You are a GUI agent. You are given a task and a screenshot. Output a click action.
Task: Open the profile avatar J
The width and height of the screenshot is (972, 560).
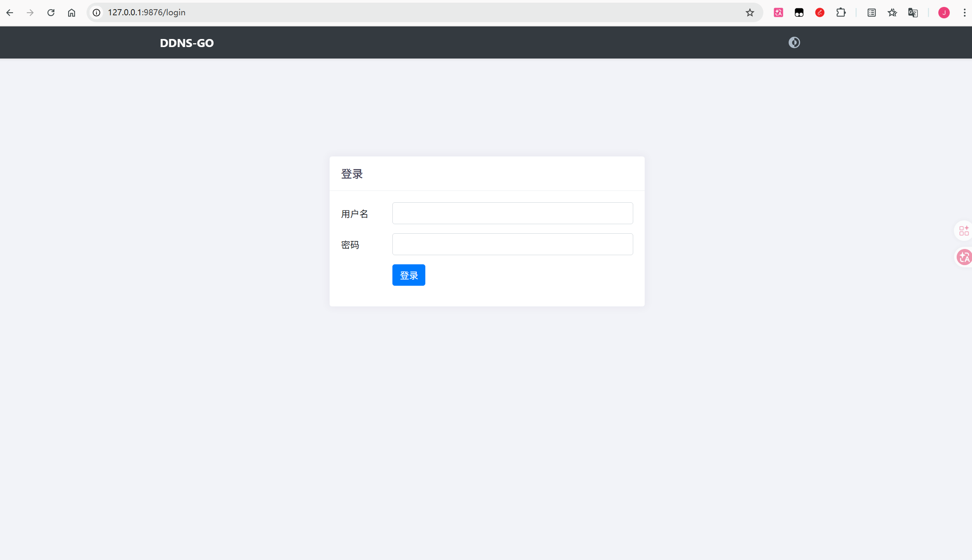point(944,13)
